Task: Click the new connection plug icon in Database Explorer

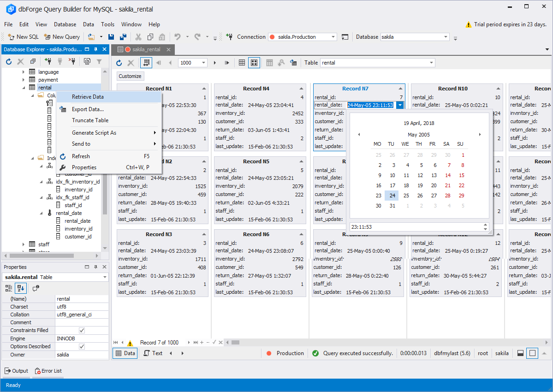Action: [x=48, y=61]
